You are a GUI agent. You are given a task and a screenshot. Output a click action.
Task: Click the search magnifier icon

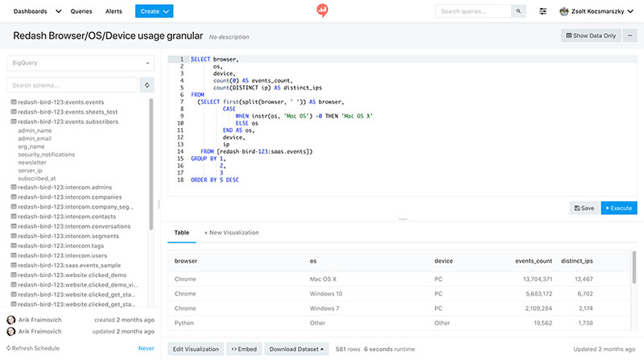[x=519, y=11]
